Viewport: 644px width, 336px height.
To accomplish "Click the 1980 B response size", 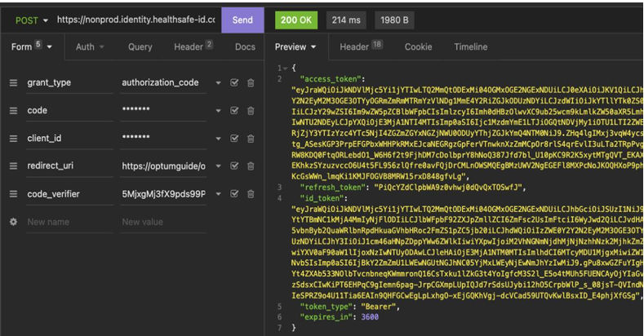I will pyautogui.click(x=394, y=20).
